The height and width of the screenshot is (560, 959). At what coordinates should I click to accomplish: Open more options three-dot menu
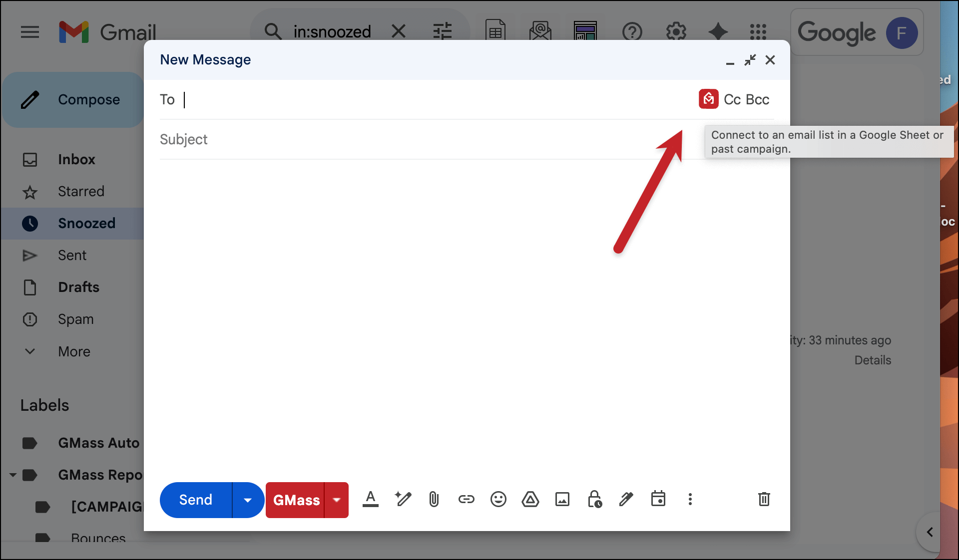point(690,499)
